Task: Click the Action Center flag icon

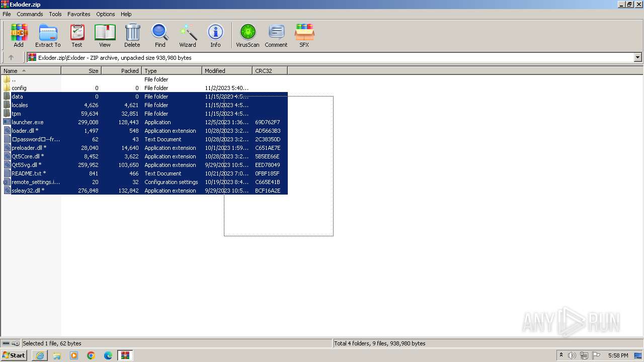Action: click(x=596, y=355)
